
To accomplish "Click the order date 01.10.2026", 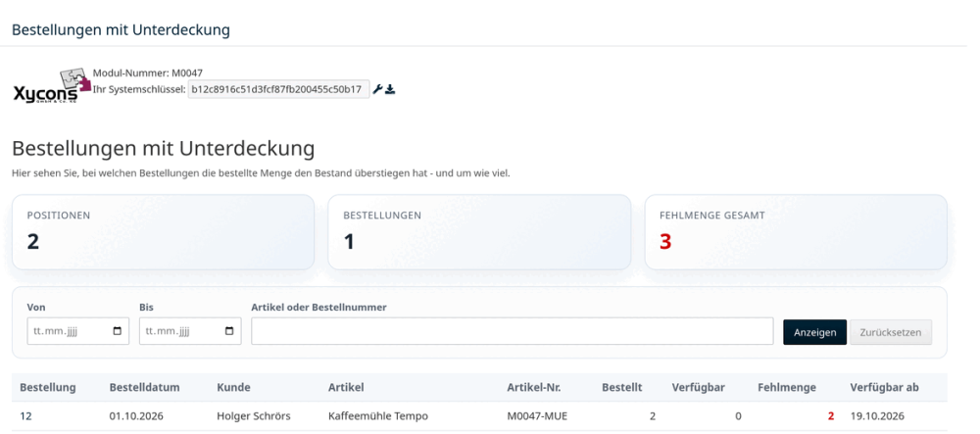I will click(136, 416).
